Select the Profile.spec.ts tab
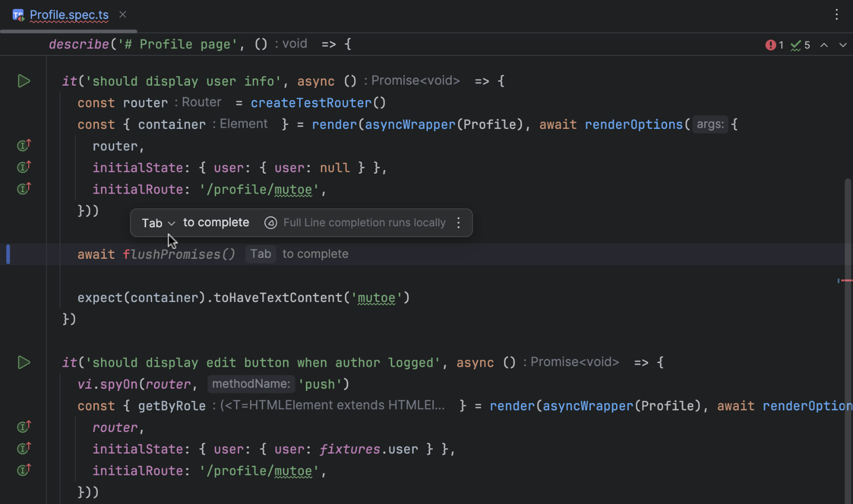The image size is (853, 504). 68,15
